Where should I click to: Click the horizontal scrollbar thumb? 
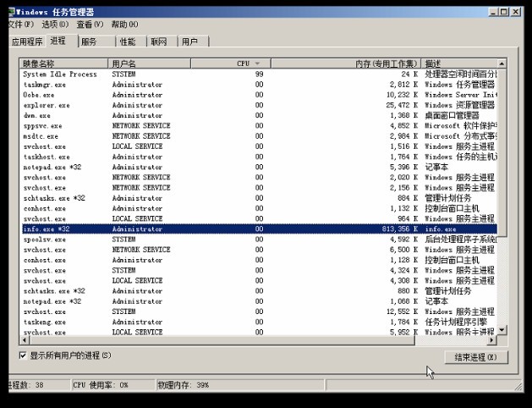222,339
